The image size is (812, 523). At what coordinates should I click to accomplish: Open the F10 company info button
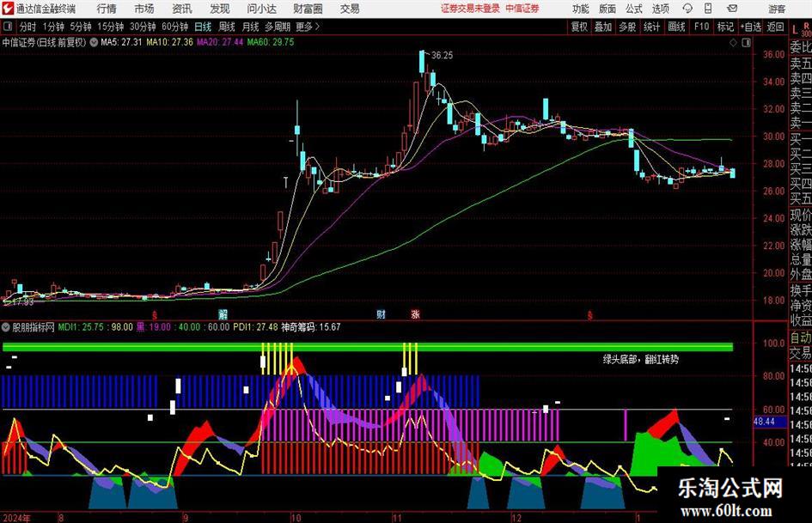coord(702,27)
